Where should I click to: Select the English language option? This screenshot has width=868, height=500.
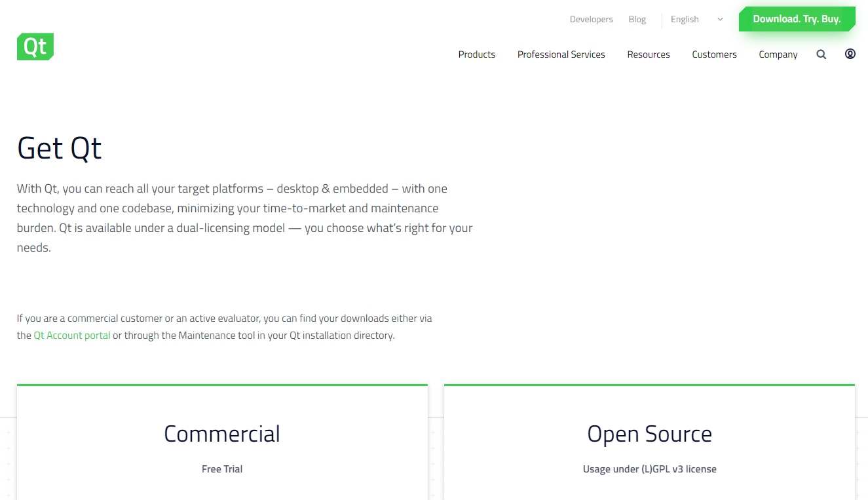685,20
